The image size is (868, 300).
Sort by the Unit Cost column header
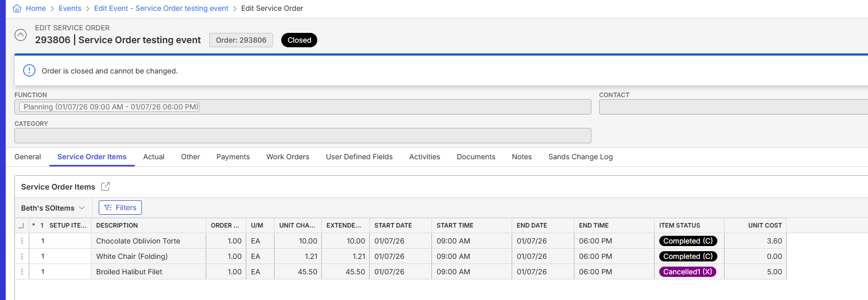tap(755, 226)
